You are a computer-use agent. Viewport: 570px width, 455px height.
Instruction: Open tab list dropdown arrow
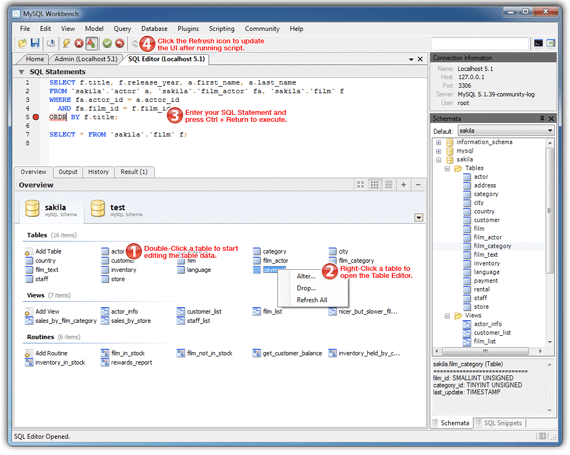click(x=411, y=59)
